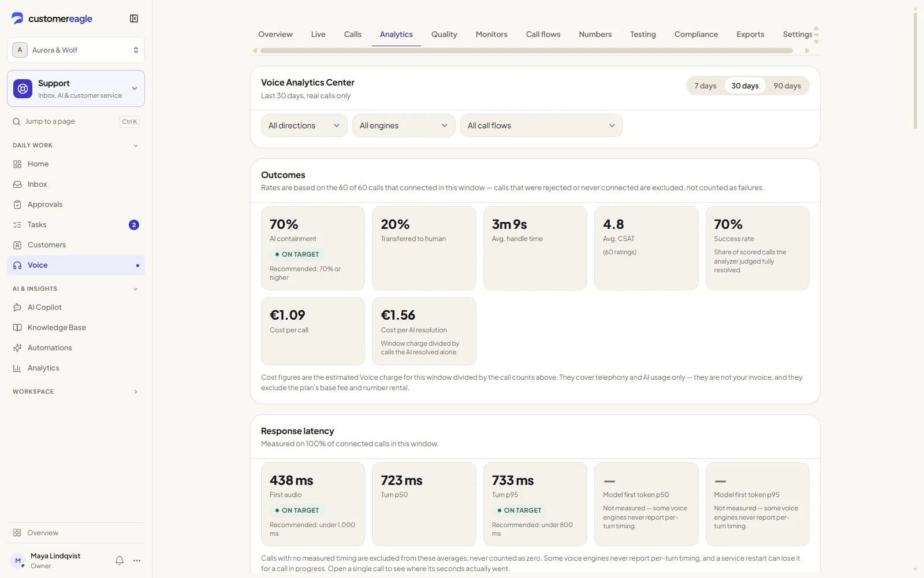The width and height of the screenshot is (924, 578).
Task: Click the sidebar Analytics bar-chart icon
Action: [x=17, y=368]
